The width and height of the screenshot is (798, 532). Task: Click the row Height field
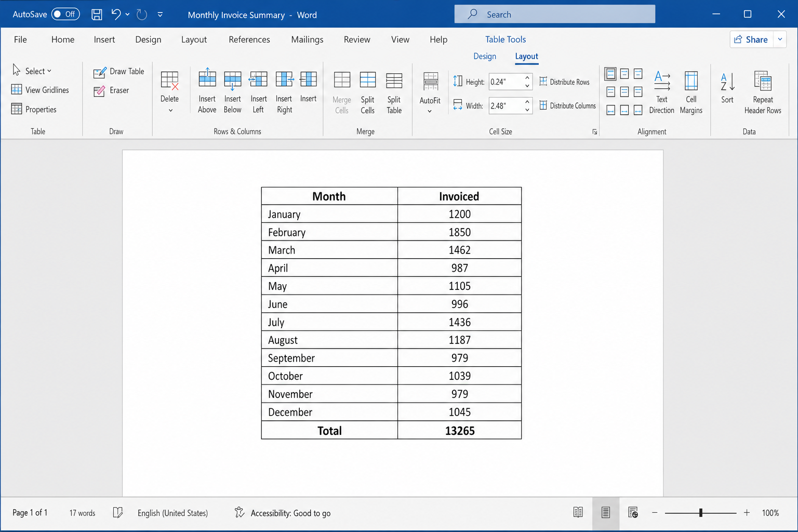pos(506,82)
